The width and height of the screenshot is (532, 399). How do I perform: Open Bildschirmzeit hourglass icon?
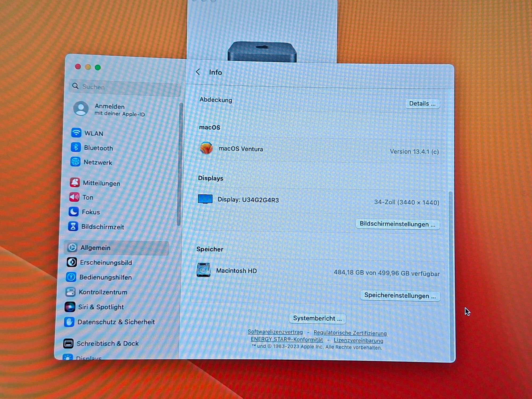pos(73,226)
